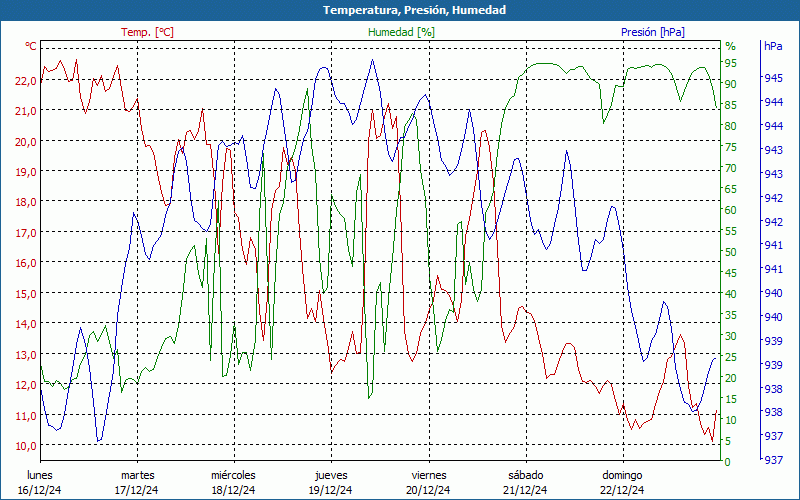Click the "60" humidity axis tick
This screenshot has width=800, height=500.
pyautogui.click(x=731, y=210)
